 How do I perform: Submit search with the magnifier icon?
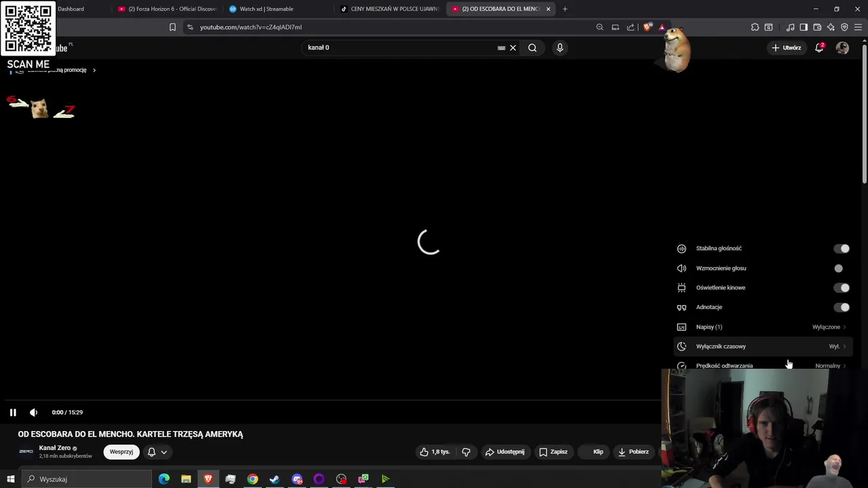pyautogui.click(x=532, y=47)
